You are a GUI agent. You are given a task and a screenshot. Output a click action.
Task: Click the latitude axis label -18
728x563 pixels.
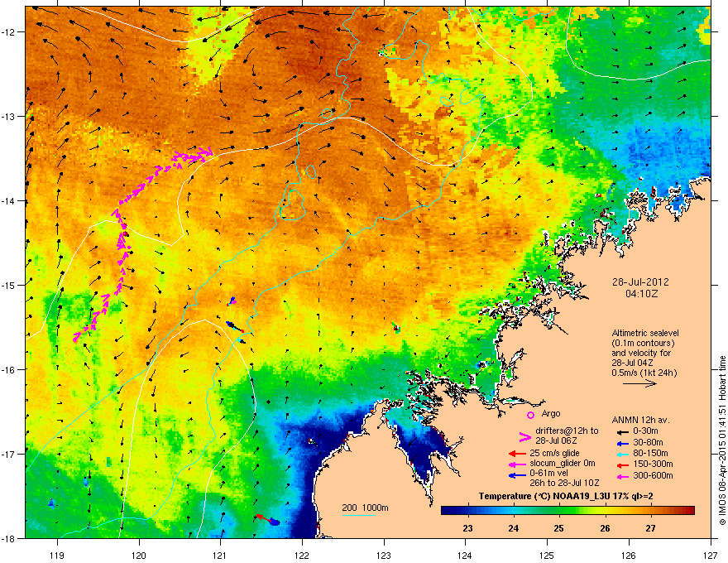[x=9, y=538]
